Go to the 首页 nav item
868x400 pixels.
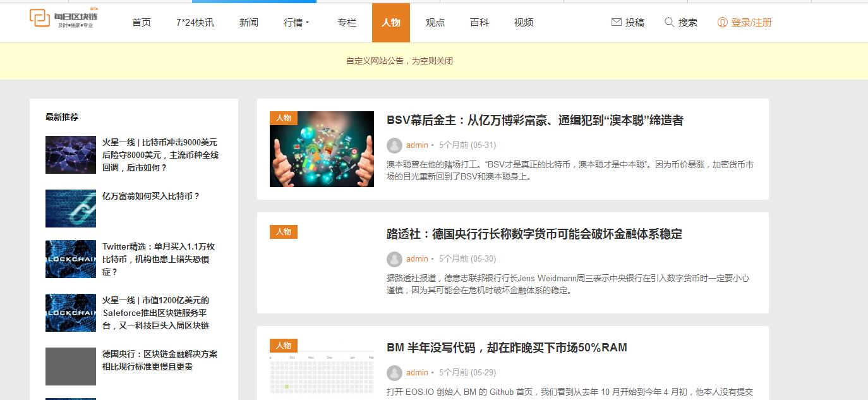tap(142, 23)
